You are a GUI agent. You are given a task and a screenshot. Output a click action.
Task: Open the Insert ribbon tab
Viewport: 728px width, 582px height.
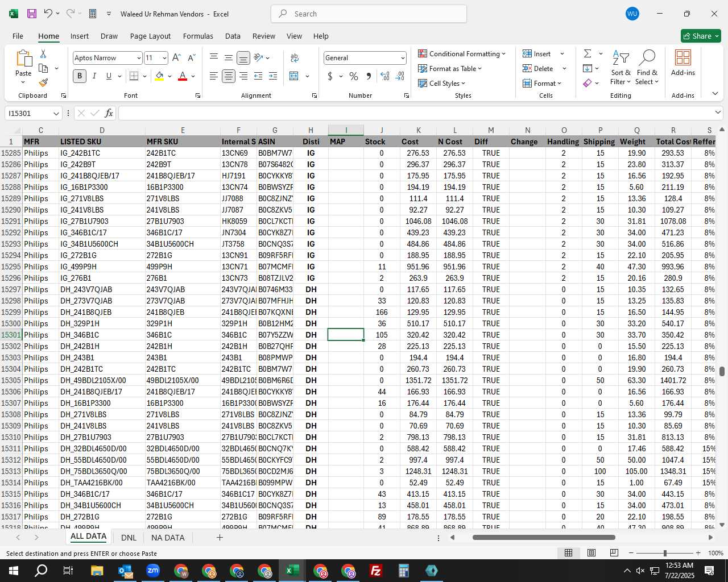(x=80, y=36)
